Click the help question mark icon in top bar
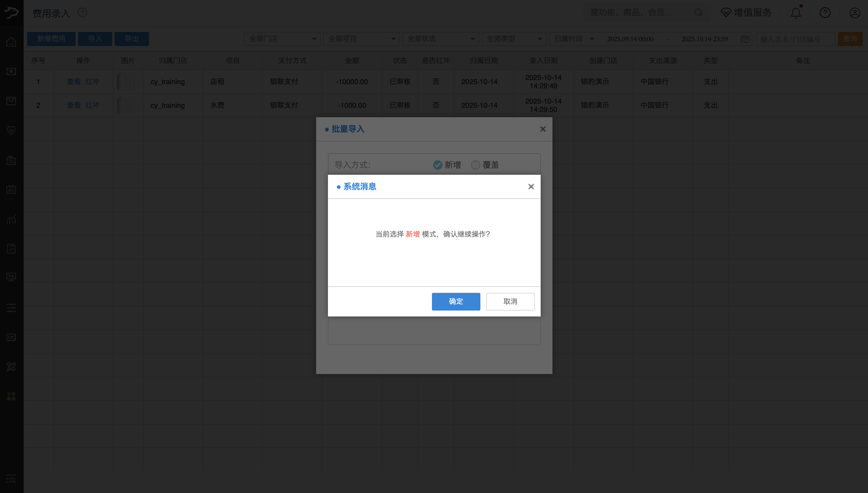Screen dimensions: 868x493 tap(825, 12)
